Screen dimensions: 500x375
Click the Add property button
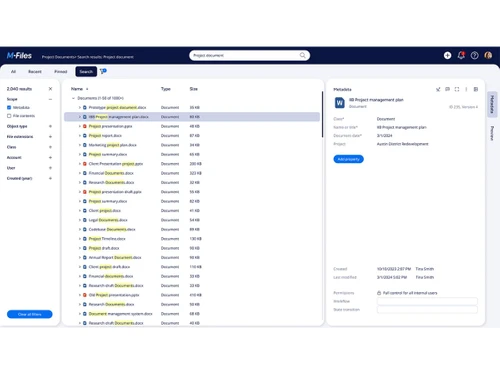coord(348,159)
